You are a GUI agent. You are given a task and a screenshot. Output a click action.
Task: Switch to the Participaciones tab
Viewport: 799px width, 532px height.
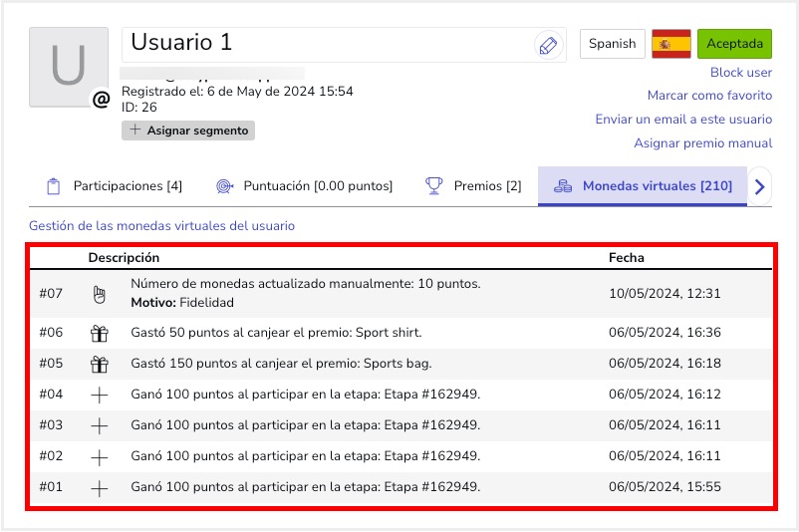(x=116, y=186)
